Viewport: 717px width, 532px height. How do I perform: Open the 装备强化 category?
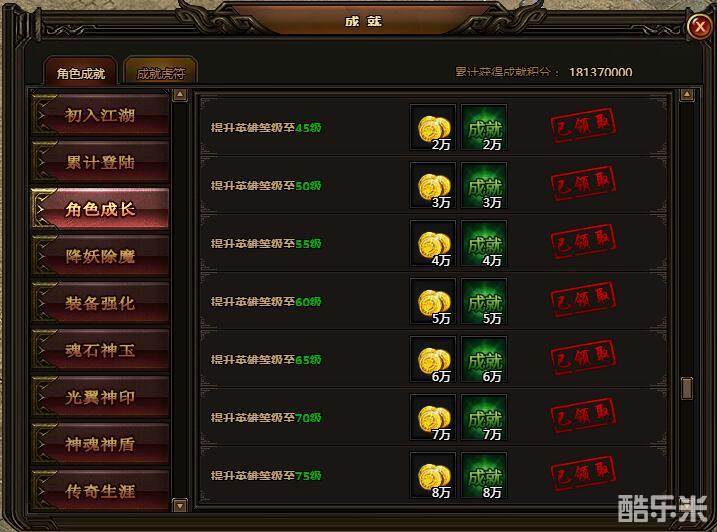[100, 303]
